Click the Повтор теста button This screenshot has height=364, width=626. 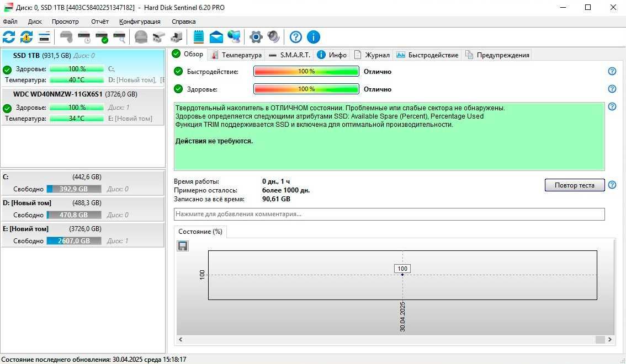point(575,185)
